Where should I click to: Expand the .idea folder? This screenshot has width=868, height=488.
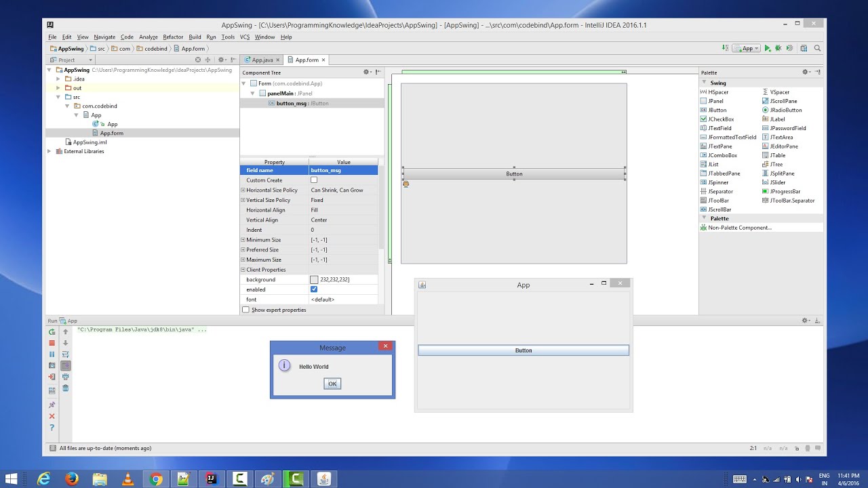pos(58,79)
